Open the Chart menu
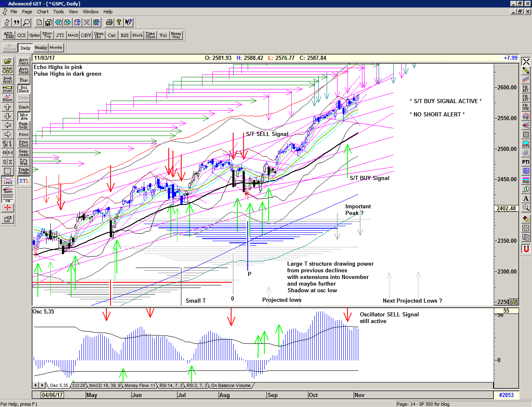Image resolution: width=532 pixels, height=407 pixels. [42, 12]
